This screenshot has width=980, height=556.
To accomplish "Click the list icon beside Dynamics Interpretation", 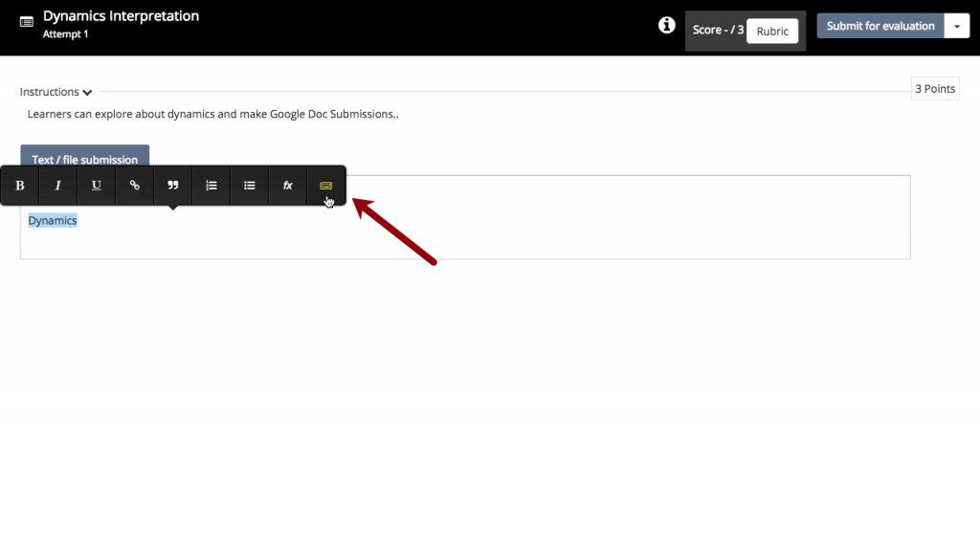I will 26,23.
